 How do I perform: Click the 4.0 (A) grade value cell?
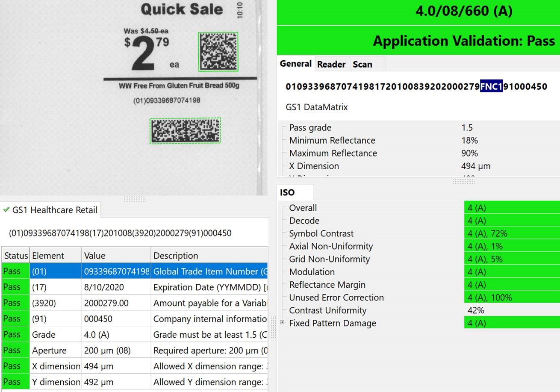[x=116, y=335]
